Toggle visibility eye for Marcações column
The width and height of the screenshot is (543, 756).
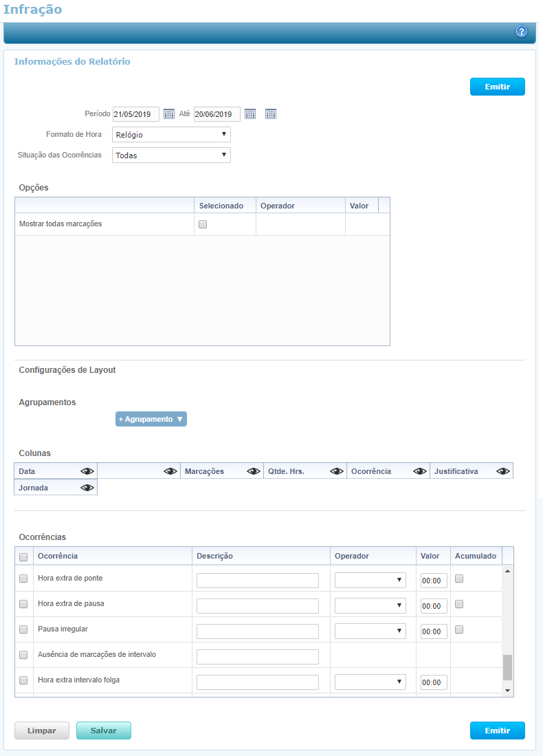coord(253,471)
